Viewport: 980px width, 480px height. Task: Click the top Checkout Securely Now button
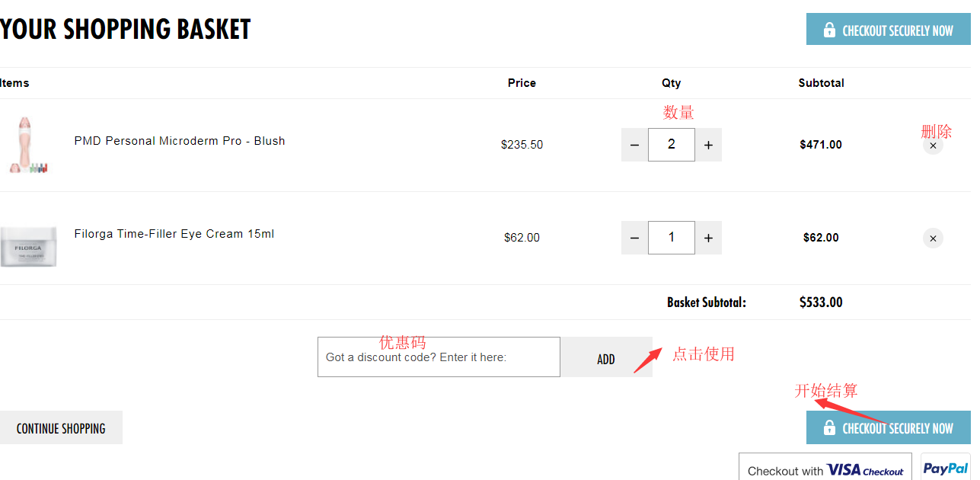tap(888, 30)
